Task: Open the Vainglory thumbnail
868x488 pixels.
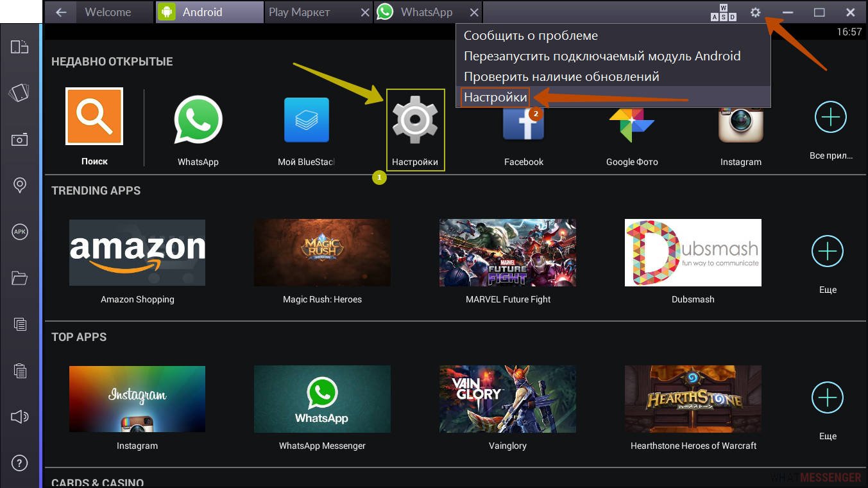Action: [x=507, y=399]
